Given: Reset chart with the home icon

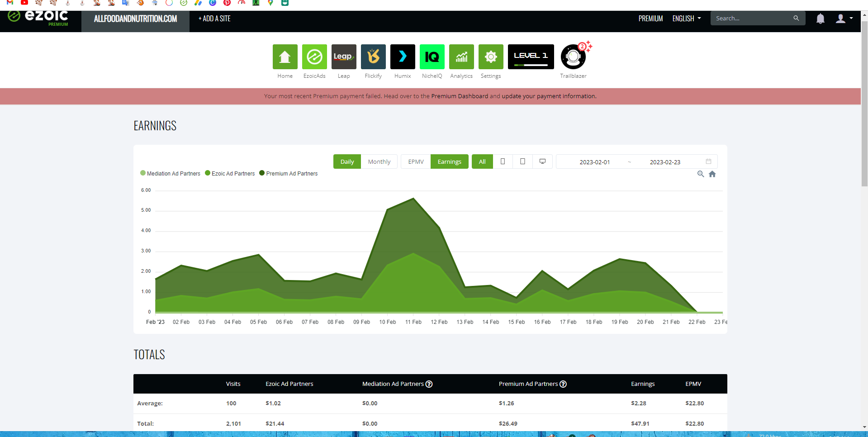Looking at the screenshot, I should 712,174.
